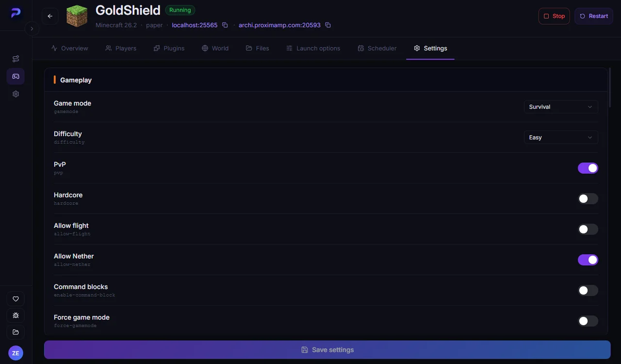
Task: Click the Save settings button
Action: tap(327, 350)
